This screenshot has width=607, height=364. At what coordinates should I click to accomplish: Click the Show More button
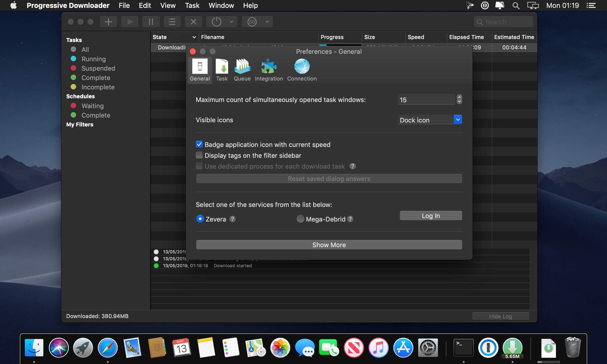(x=329, y=245)
